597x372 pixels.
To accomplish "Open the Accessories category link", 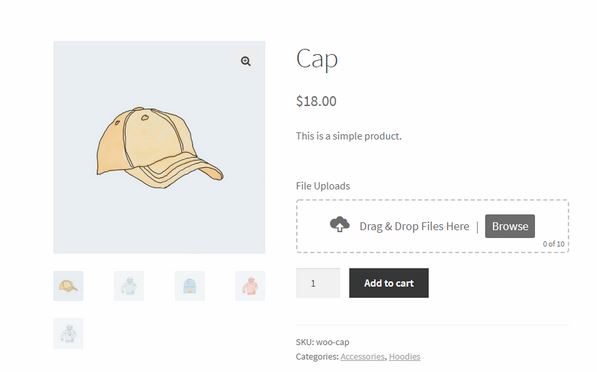I will pyautogui.click(x=362, y=357).
